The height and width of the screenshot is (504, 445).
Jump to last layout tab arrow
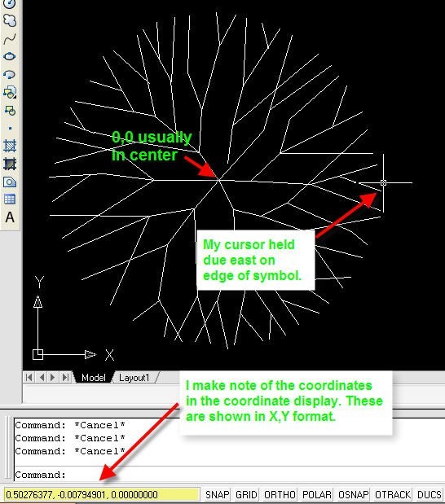click(65, 377)
